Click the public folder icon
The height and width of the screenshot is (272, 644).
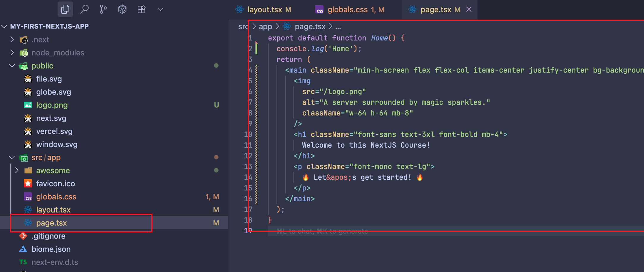(x=23, y=66)
